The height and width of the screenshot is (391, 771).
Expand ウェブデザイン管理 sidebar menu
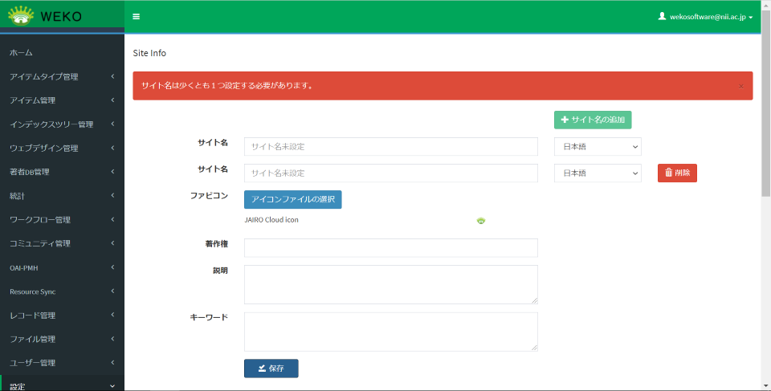62,148
